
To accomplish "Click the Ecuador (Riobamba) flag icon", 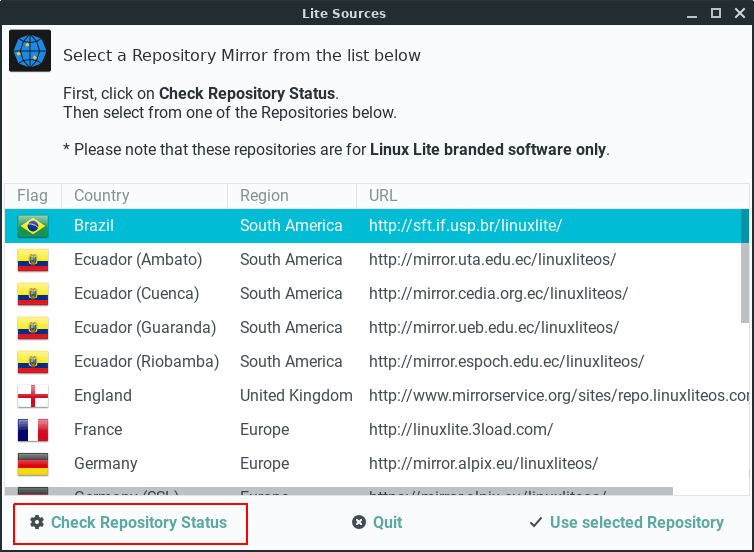I will 33,362.
